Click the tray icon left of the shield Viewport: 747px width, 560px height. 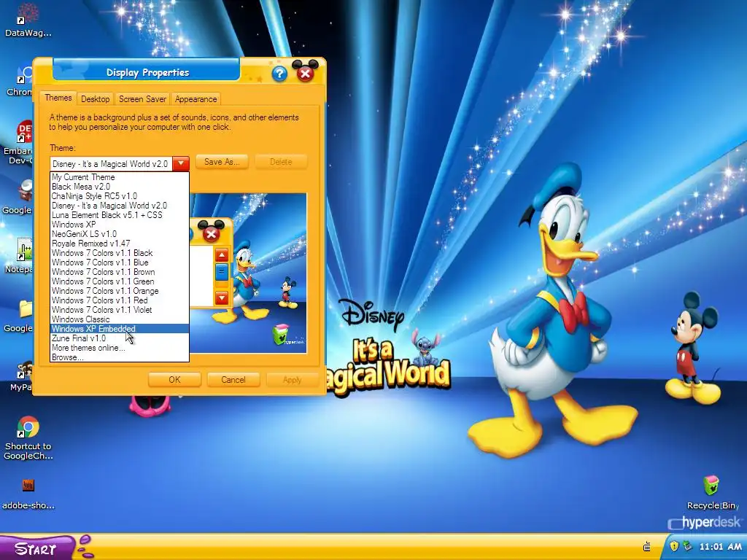[647, 546]
